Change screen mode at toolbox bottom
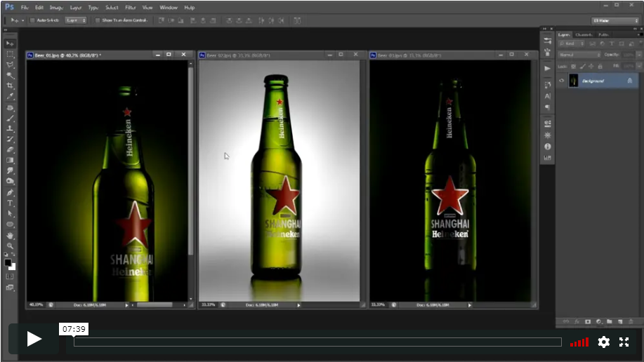 pos(11,288)
